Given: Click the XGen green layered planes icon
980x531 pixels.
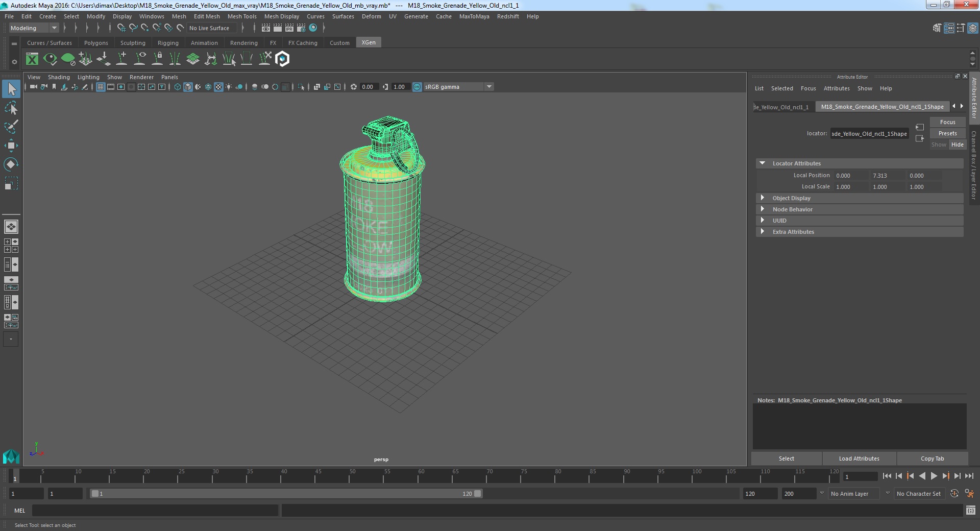Looking at the screenshot, I should click(193, 59).
